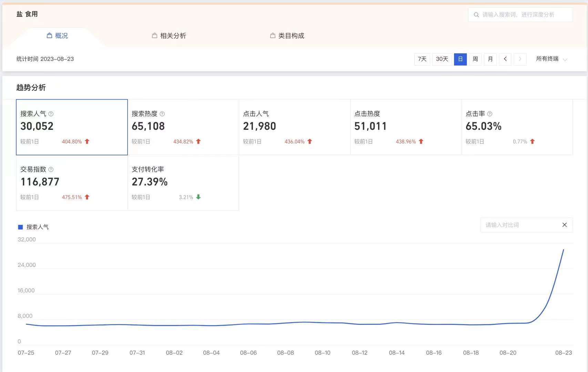Image resolution: width=588 pixels, height=372 pixels.
Task: Select the 点击人气 metric card
Action: coord(295,127)
